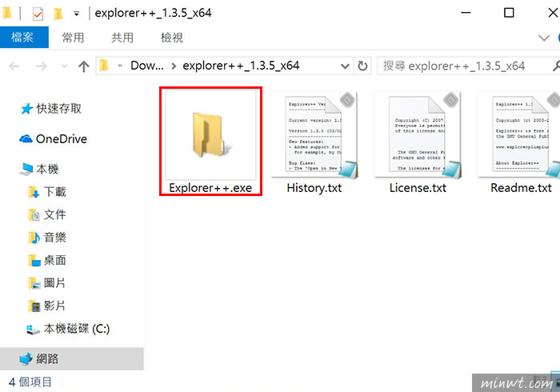Click the properties icon in title bar

38,14
